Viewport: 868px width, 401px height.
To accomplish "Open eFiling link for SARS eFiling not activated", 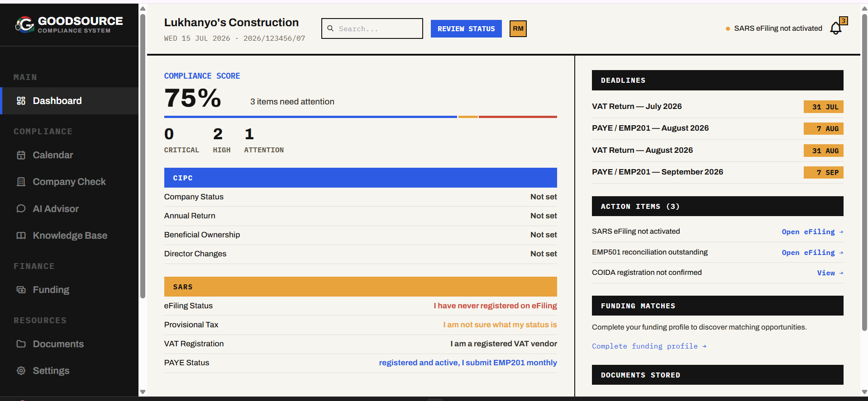I will click(x=812, y=231).
